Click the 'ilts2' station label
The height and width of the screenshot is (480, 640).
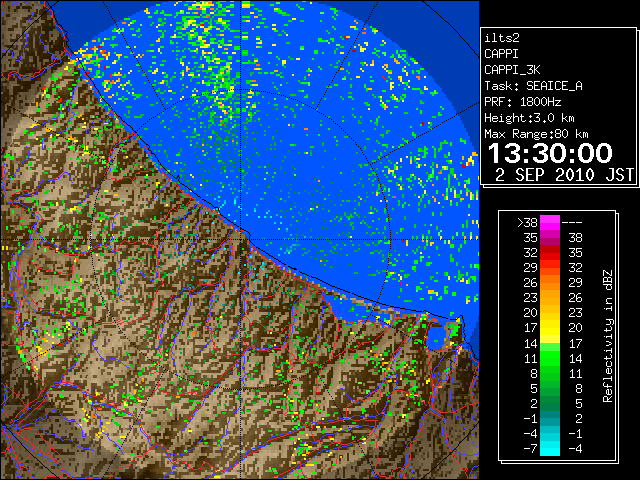click(x=502, y=38)
